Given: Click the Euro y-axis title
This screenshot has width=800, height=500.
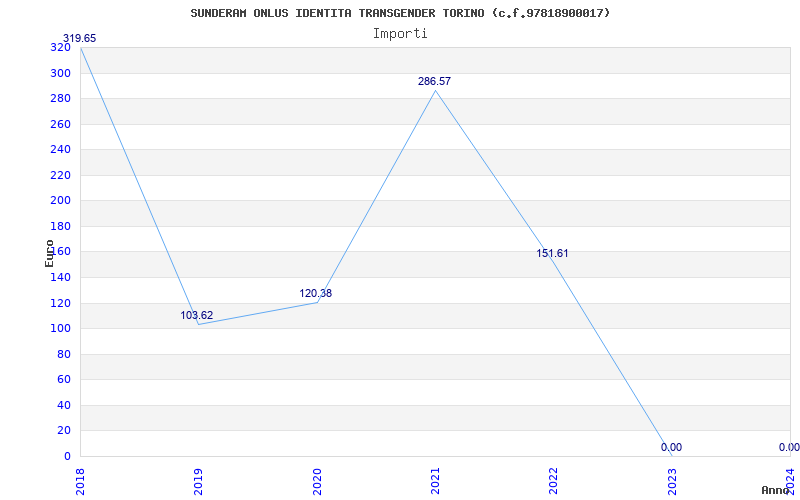Looking at the screenshot, I should coord(49,254).
